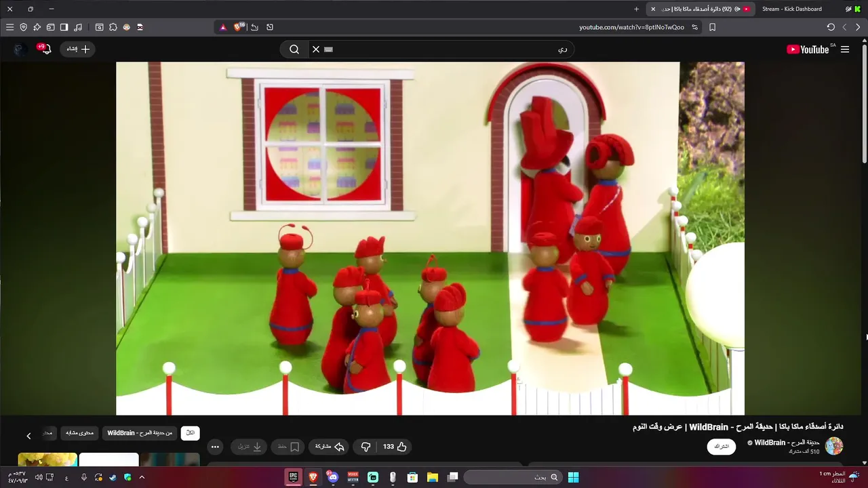This screenshot has width=868, height=488.
Task: Open the weather widget in the taskbar
Action: (840, 476)
